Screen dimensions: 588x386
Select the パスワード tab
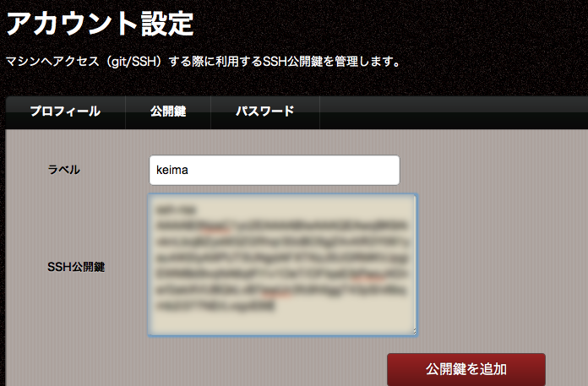[265, 111]
